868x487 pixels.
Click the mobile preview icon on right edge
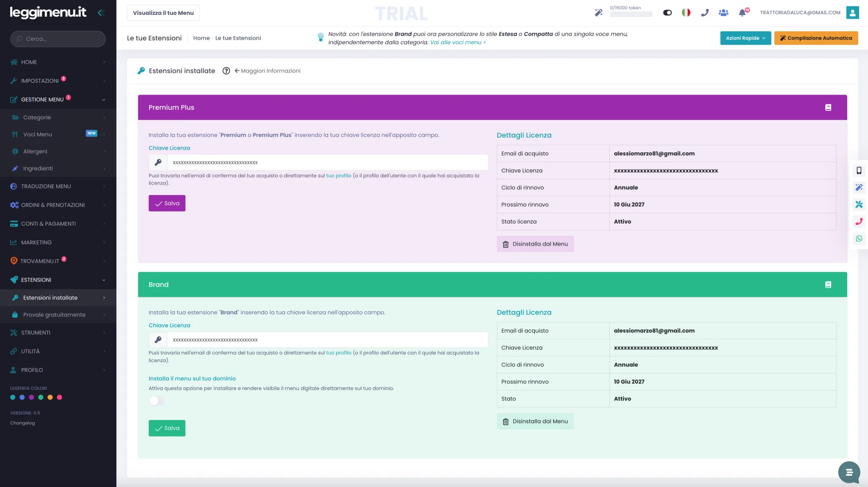[859, 171]
